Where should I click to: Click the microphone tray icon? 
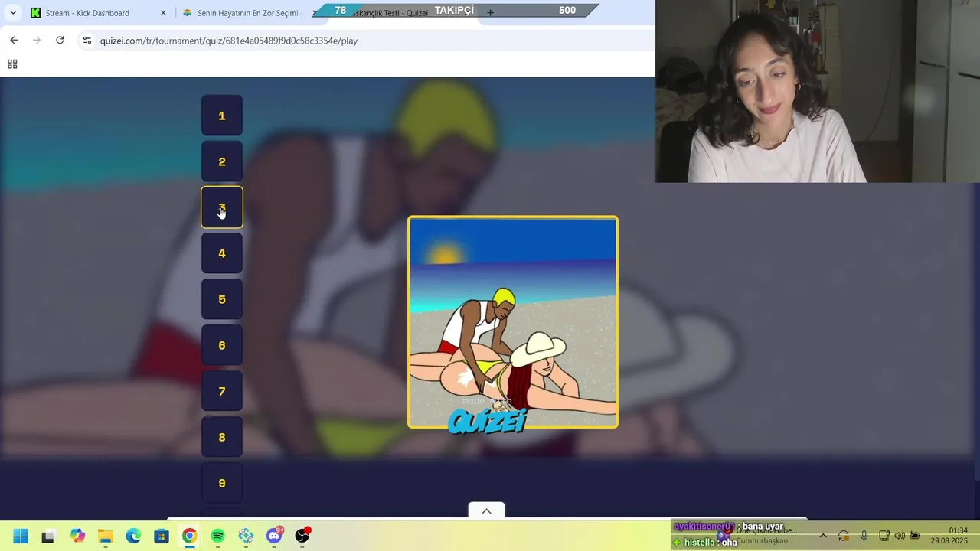click(864, 536)
